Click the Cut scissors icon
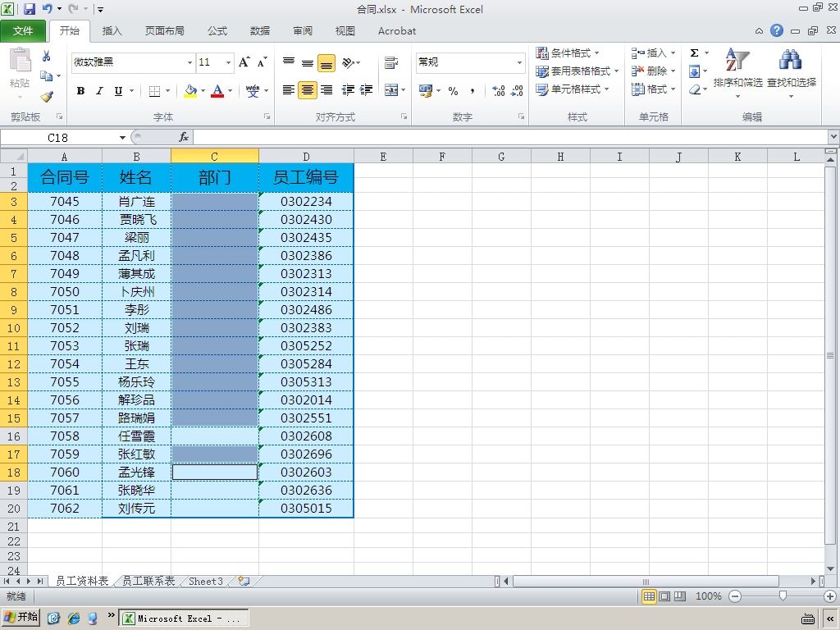The image size is (840, 630). click(x=47, y=56)
